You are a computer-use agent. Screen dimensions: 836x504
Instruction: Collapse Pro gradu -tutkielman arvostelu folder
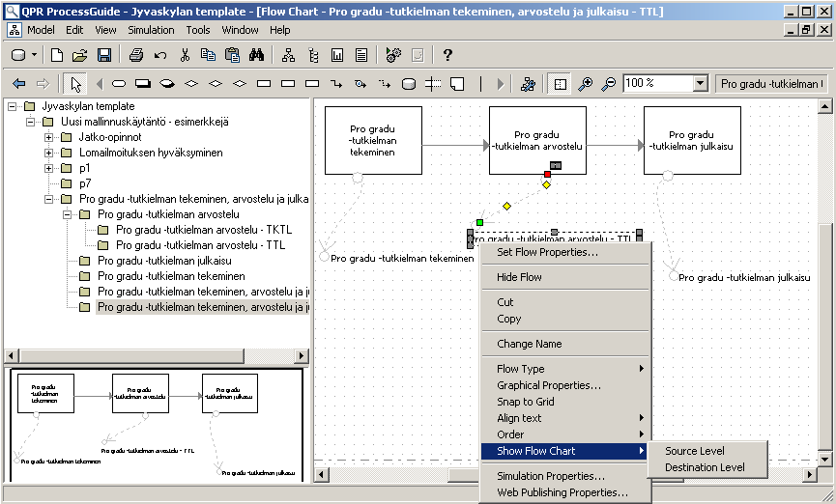coord(68,214)
